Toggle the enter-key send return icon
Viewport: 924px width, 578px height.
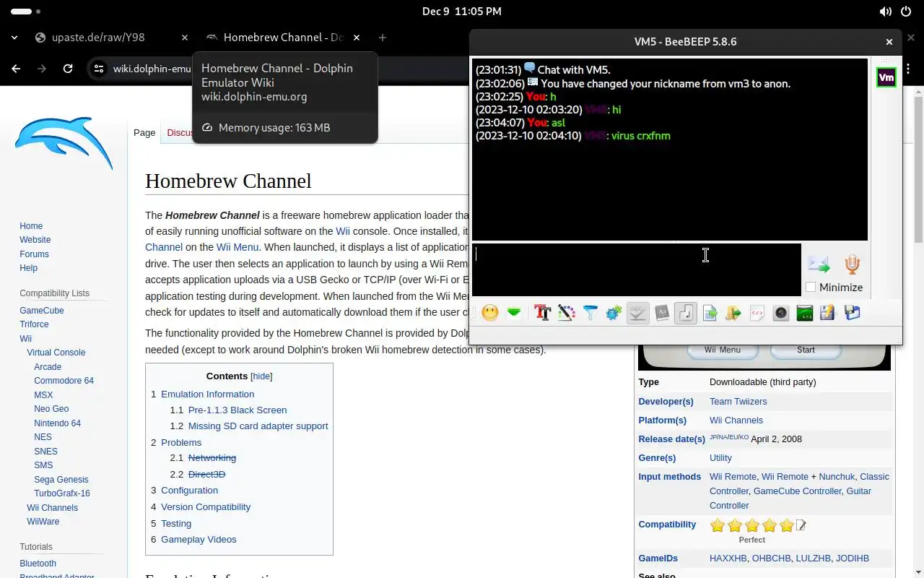tap(686, 313)
